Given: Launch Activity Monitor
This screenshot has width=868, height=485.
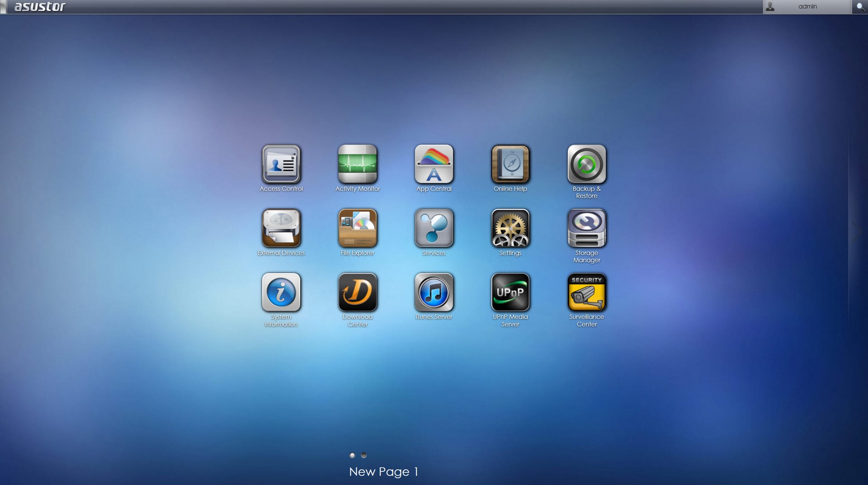Looking at the screenshot, I should tap(357, 164).
